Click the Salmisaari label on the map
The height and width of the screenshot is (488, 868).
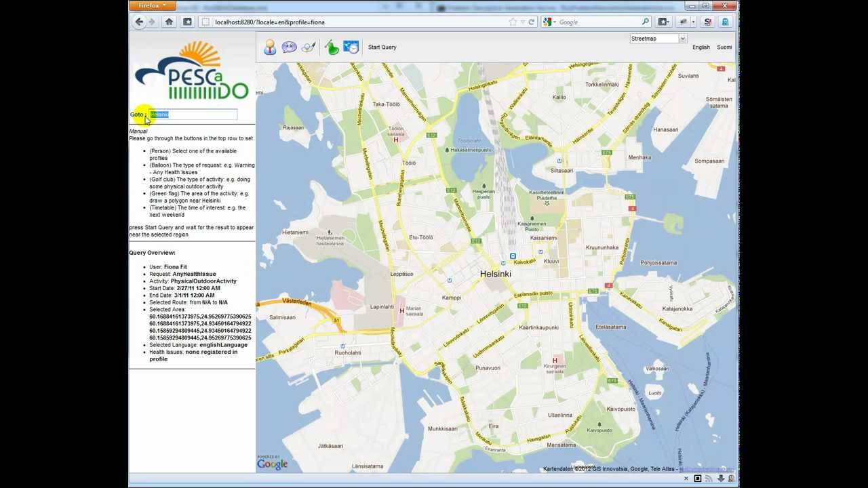pos(282,317)
